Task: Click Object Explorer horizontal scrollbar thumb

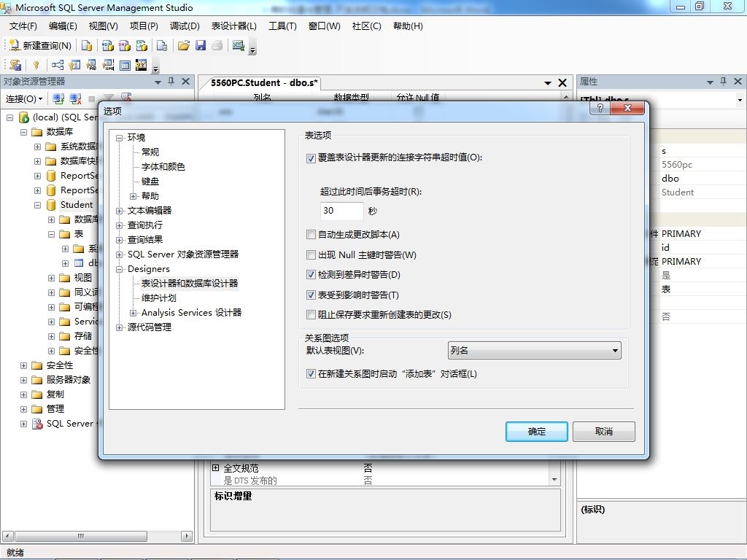Action: tap(80, 536)
